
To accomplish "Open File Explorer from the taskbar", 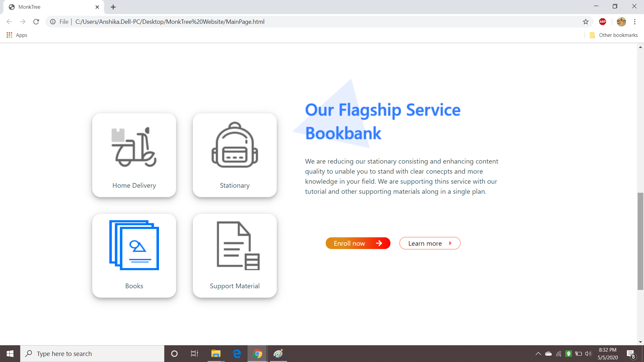I will pyautogui.click(x=216, y=354).
